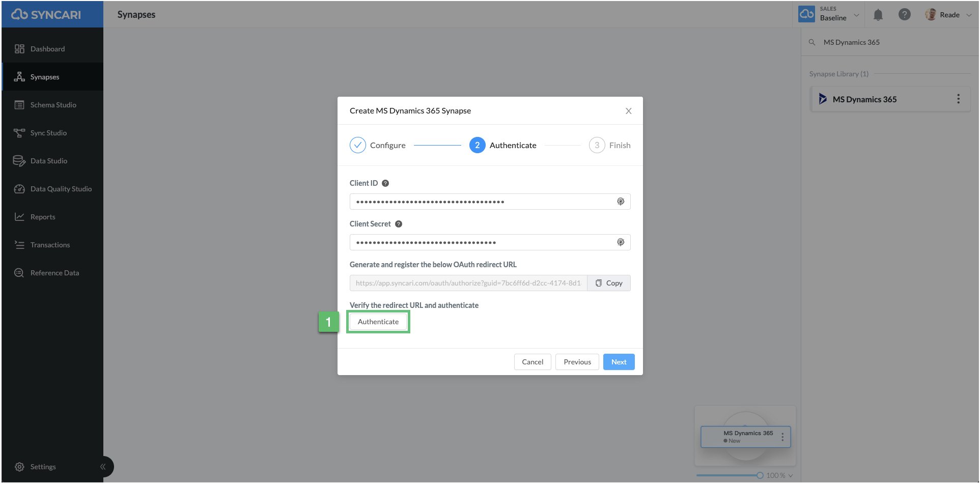Click the Syncari logo
Screen dimensions: 980x484
tap(46, 15)
